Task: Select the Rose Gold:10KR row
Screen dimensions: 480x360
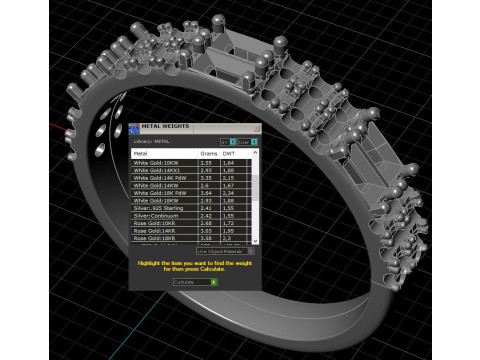Action: coord(191,223)
